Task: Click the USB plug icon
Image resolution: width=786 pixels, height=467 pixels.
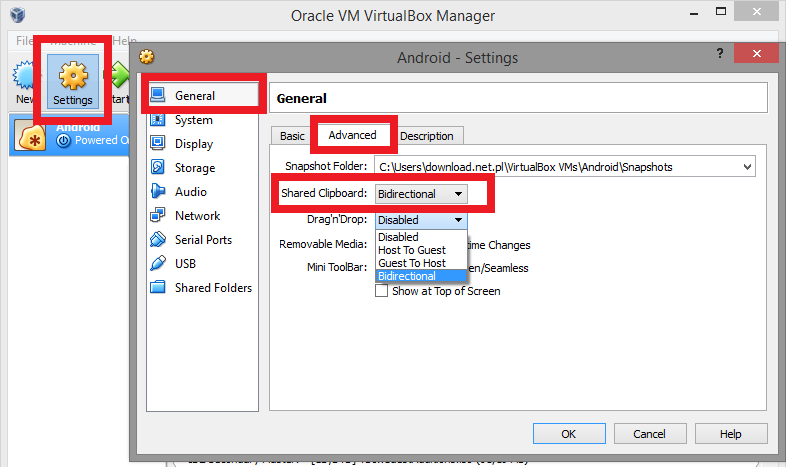Action: (x=158, y=263)
